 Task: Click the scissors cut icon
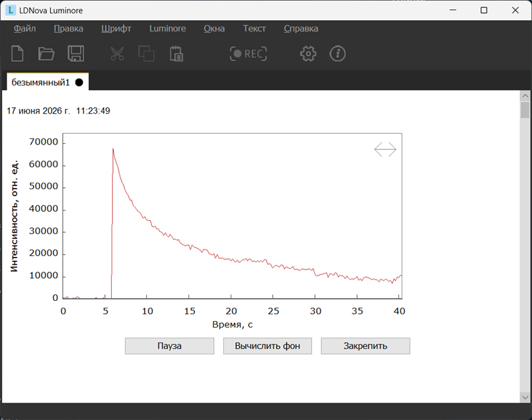point(117,54)
